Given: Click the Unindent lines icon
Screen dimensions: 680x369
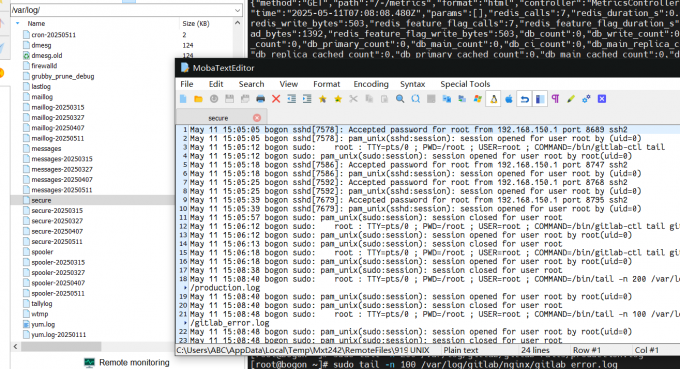Looking at the screenshot, I should (x=291, y=99).
